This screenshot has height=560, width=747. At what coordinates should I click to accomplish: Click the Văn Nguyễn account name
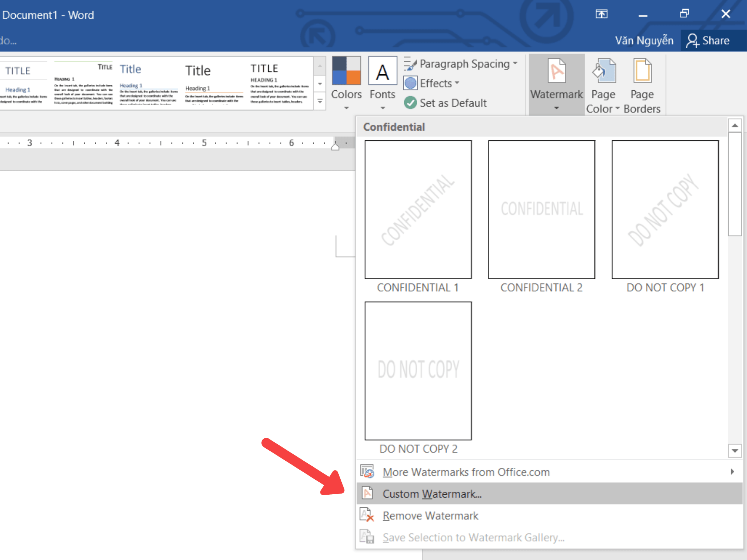[x=644, y=40]
